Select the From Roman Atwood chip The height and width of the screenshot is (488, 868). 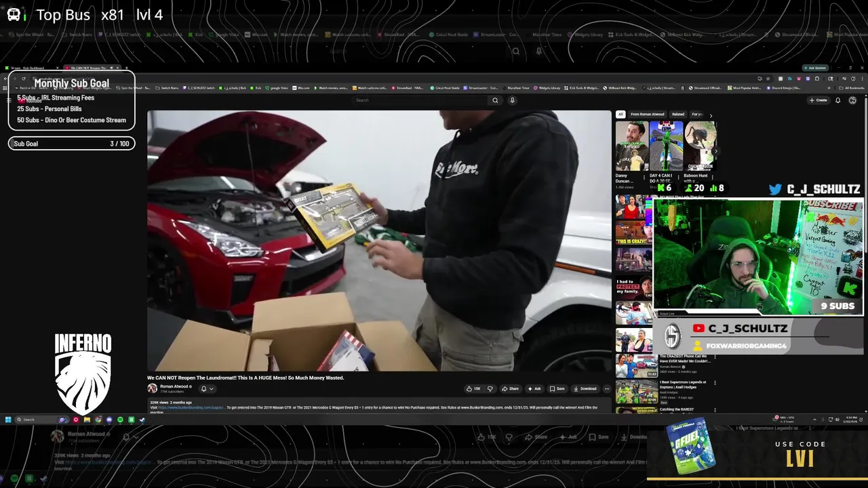pos(648,115)
